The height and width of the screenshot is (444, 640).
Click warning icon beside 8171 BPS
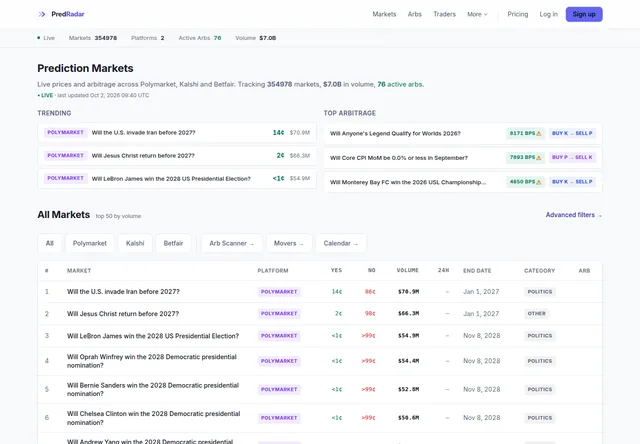point(539,133)
